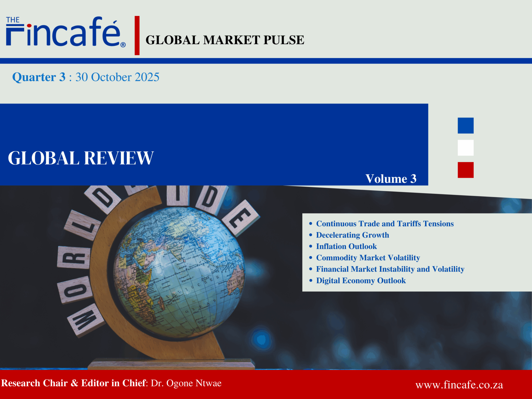Click the Global Review title
532x399 pixels.
81,158
